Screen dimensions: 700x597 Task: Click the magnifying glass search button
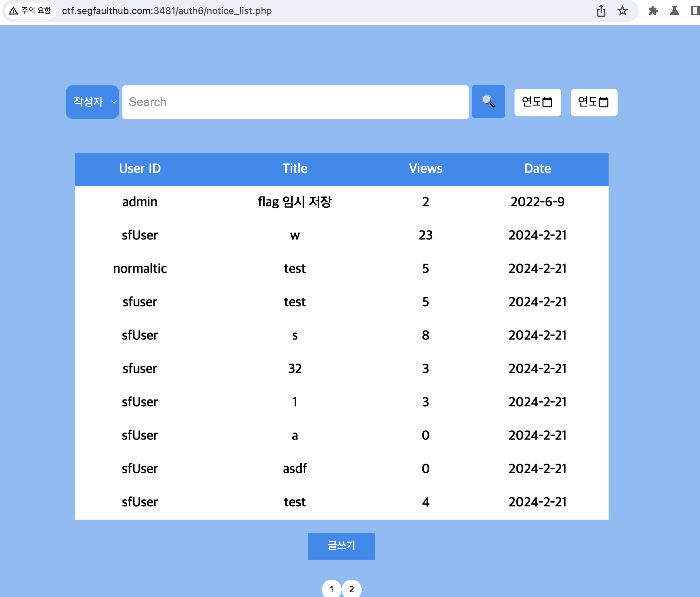pos(488,101)
